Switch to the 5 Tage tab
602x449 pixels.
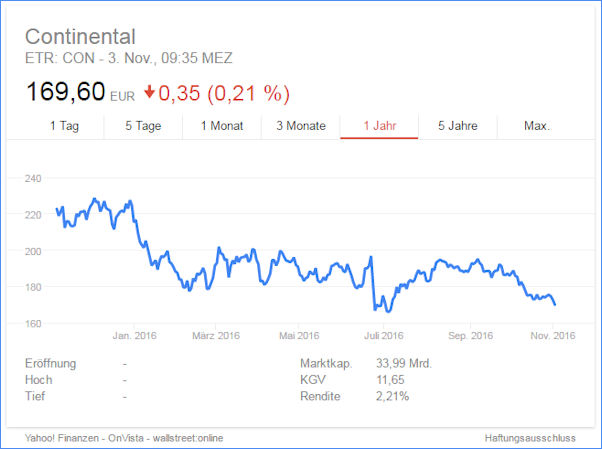click(143, 126)
